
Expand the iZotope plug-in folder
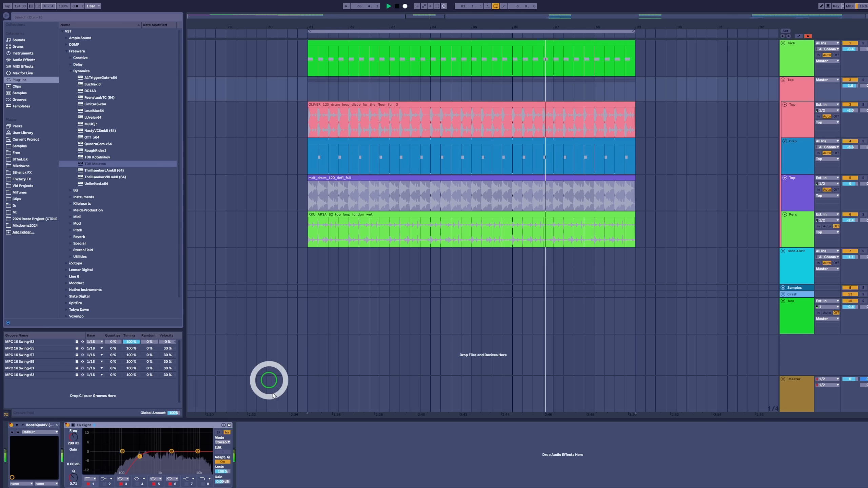[66, 263]
